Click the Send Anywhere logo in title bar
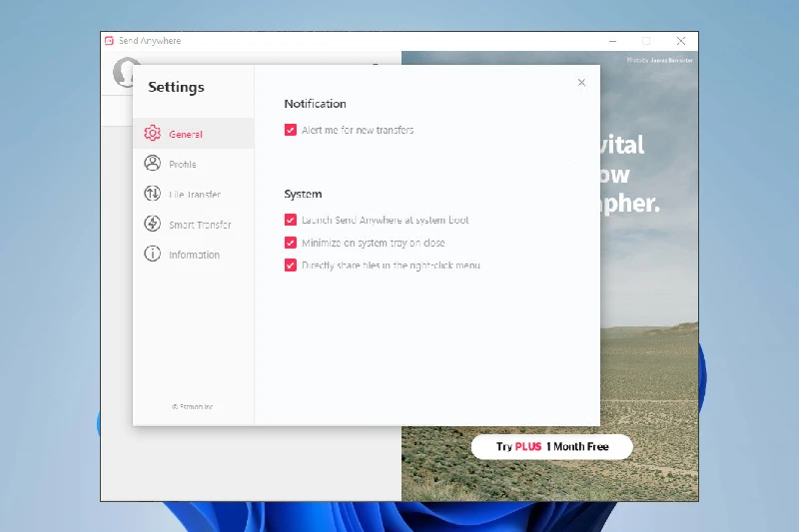 pyautogui.click(x=110, y=41)
